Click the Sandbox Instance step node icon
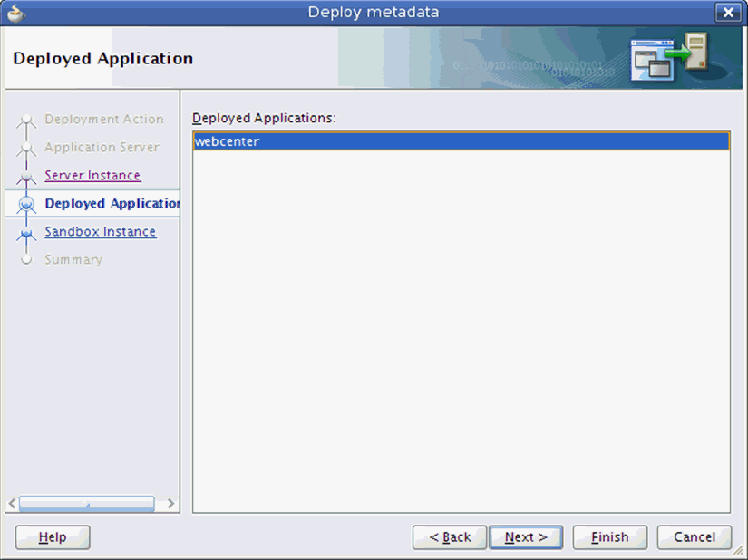Screen dimensions: 748x560 (26, 234)
